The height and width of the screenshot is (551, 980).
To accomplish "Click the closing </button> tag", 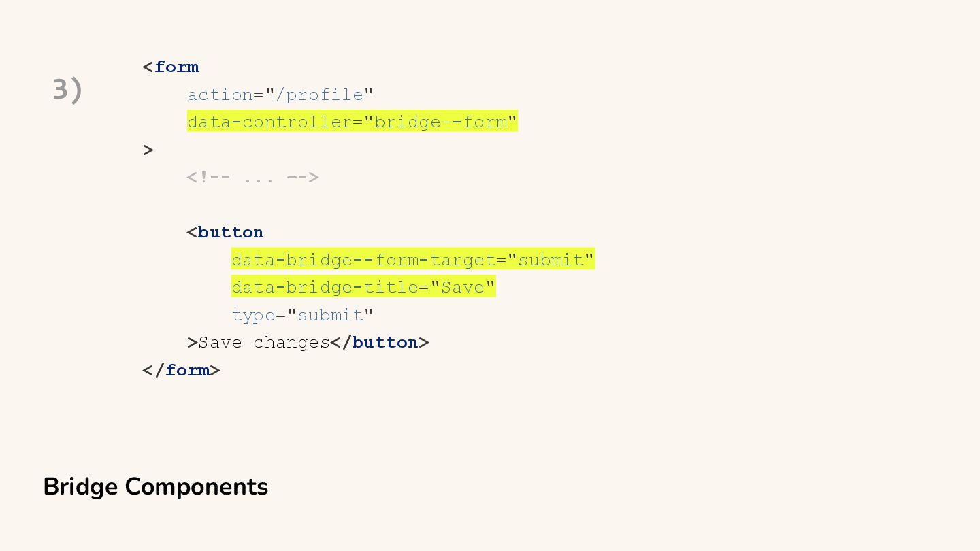I will pyautogui.click(x=380, y=342).
